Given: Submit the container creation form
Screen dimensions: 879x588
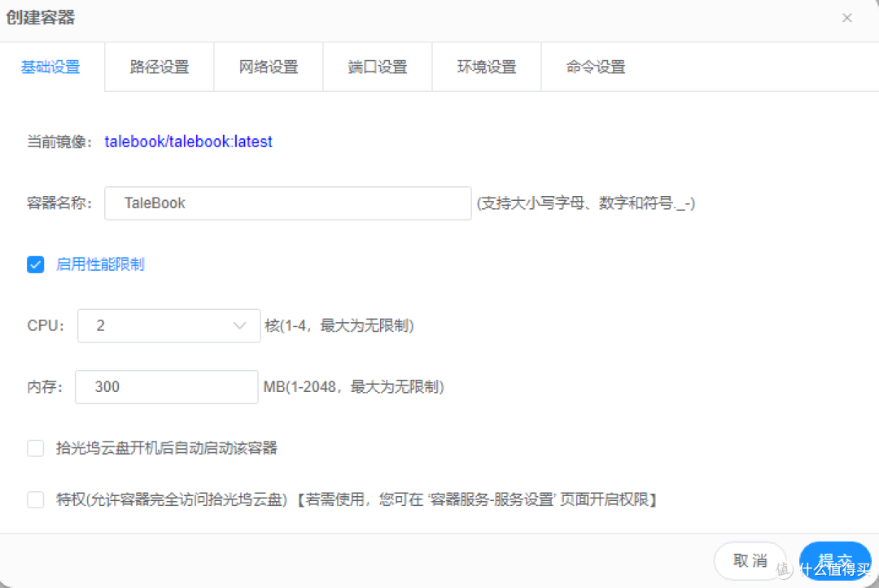Looking at the screenshot, I should point(835,561).
